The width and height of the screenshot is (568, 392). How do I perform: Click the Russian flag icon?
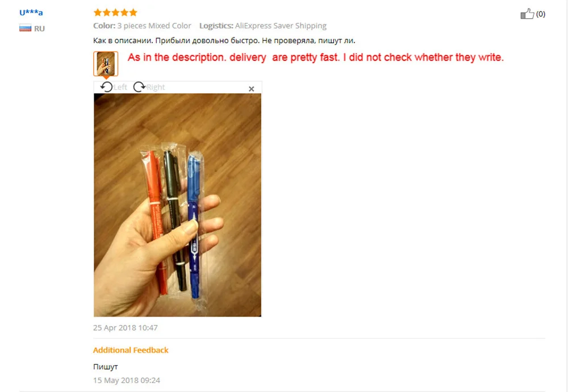[x=26, y=28]
